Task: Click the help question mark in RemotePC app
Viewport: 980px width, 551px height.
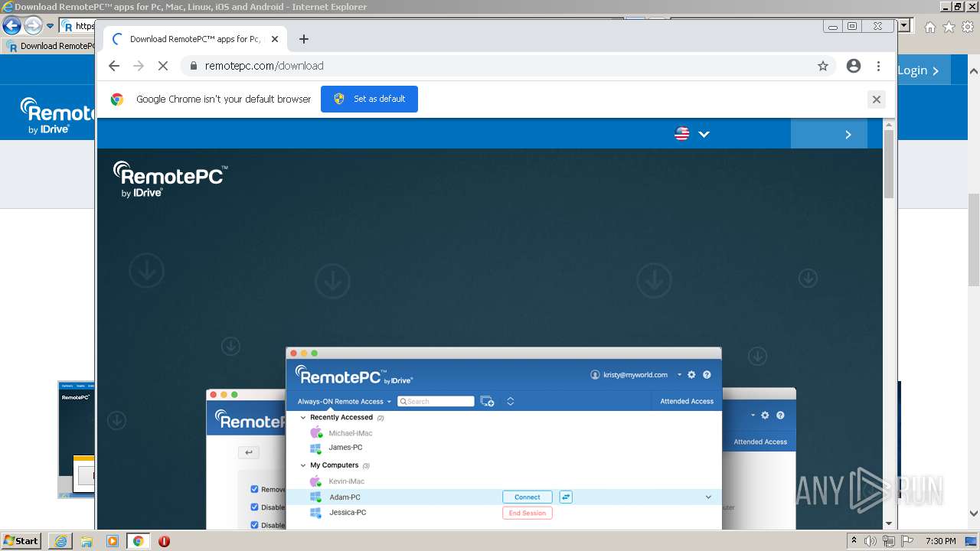Action: [707, 375]
